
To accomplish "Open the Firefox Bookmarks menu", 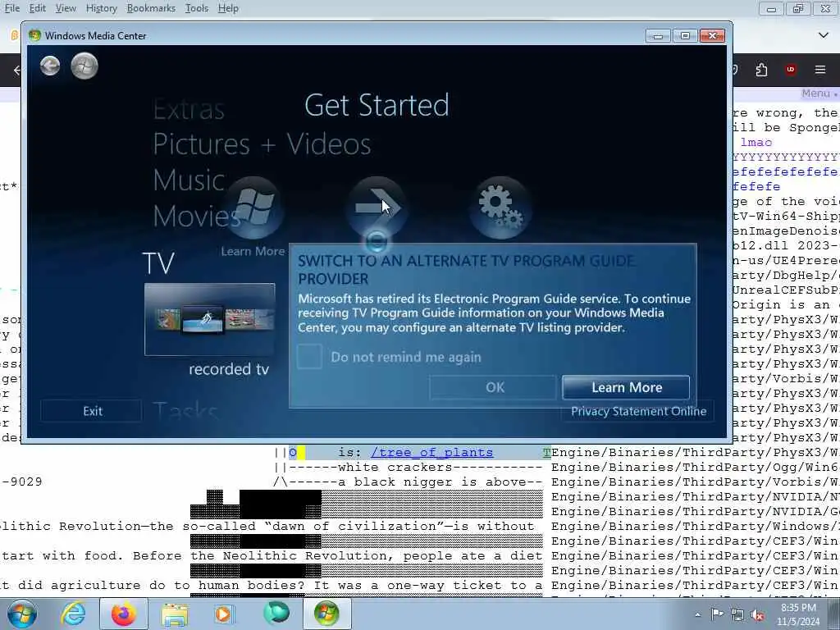I will [x=151, y=8].
